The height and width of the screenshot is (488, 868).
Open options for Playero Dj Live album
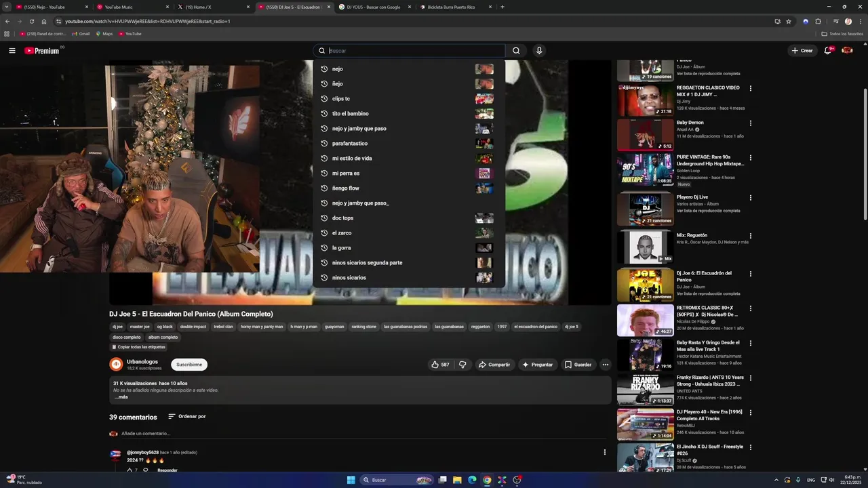pos(750,198)
